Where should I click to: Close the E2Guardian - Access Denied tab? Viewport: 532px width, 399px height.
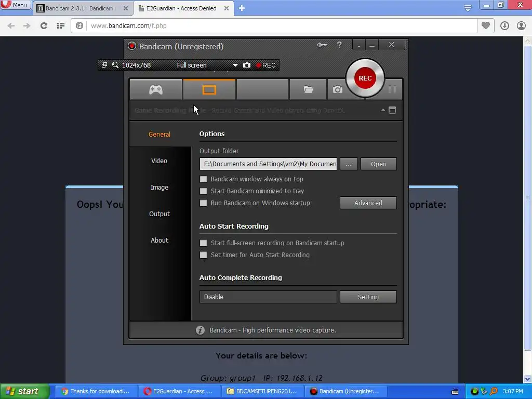(x=227, y=8)
